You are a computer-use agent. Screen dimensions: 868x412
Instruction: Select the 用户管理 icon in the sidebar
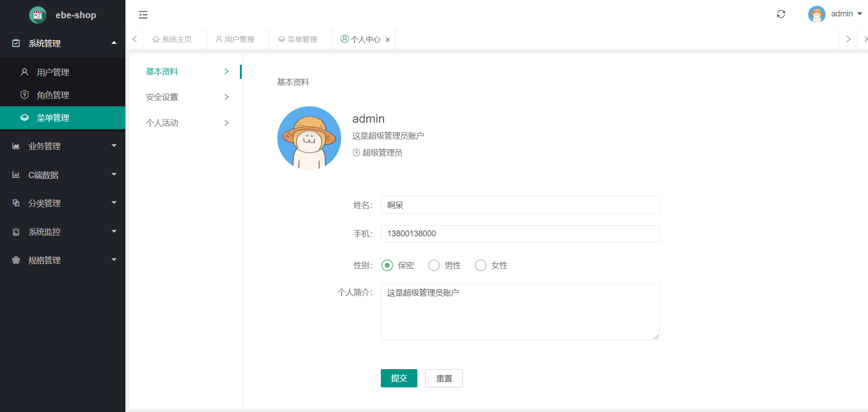pyautogui.click(x=24, y=72)
